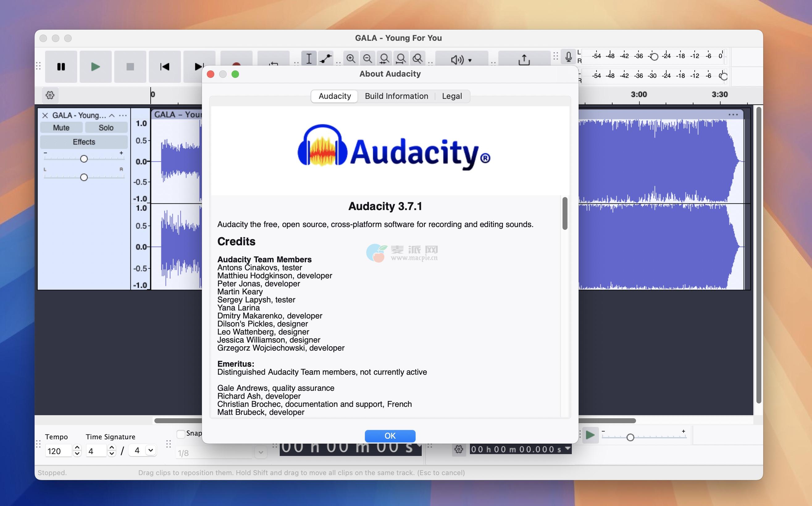
Task: Click the Zoom Out magnifier icon
Action: point(367,59)
